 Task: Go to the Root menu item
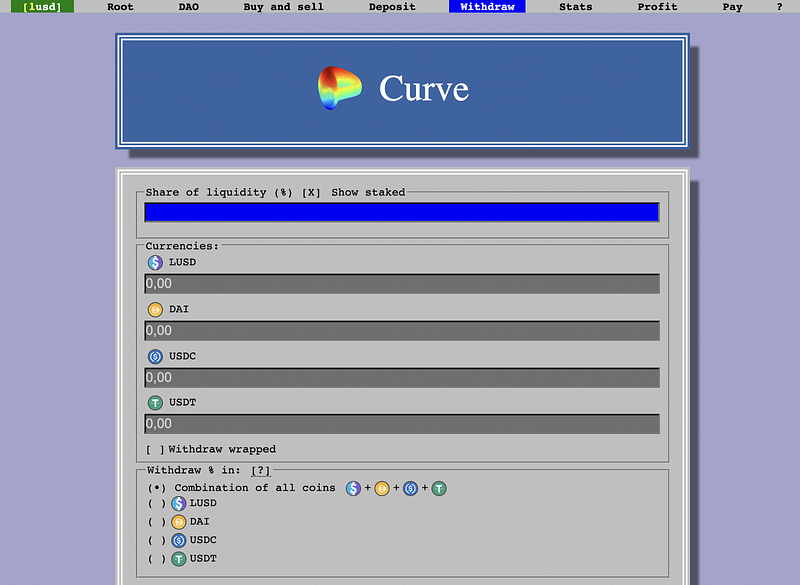pyautogui.click(x=120, y=7)
